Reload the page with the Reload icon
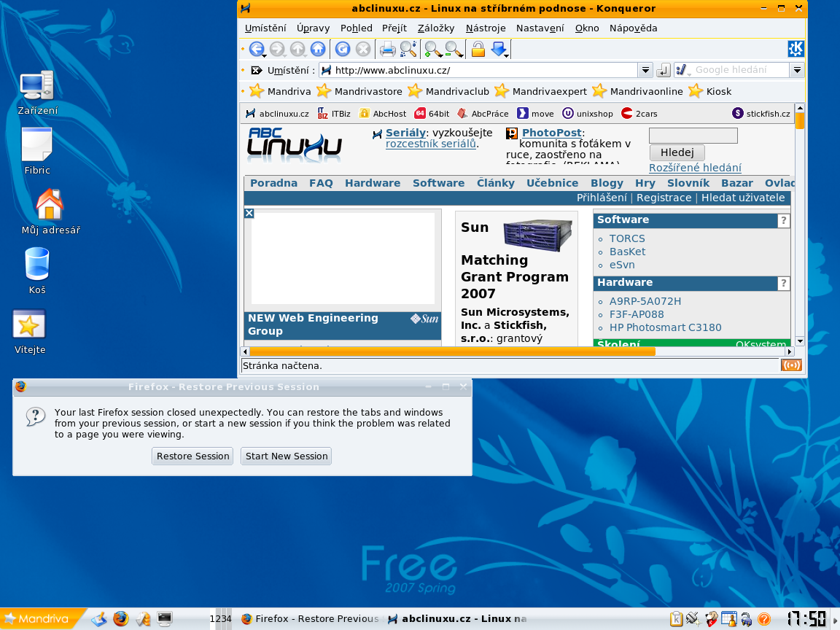 343,50
